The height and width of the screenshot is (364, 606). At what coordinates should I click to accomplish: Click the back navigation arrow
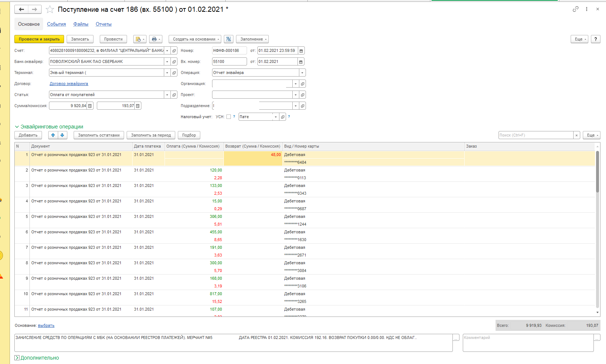pyautogui.click(x=21, y=10)
